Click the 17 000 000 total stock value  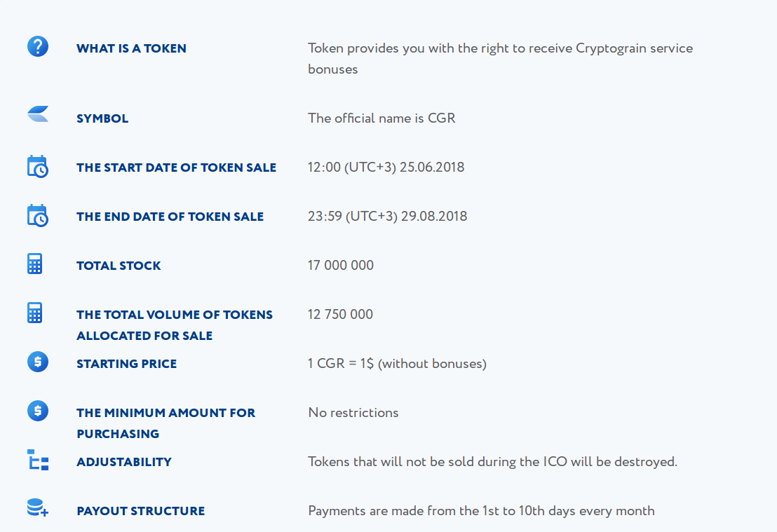click(x=341, y=265)
